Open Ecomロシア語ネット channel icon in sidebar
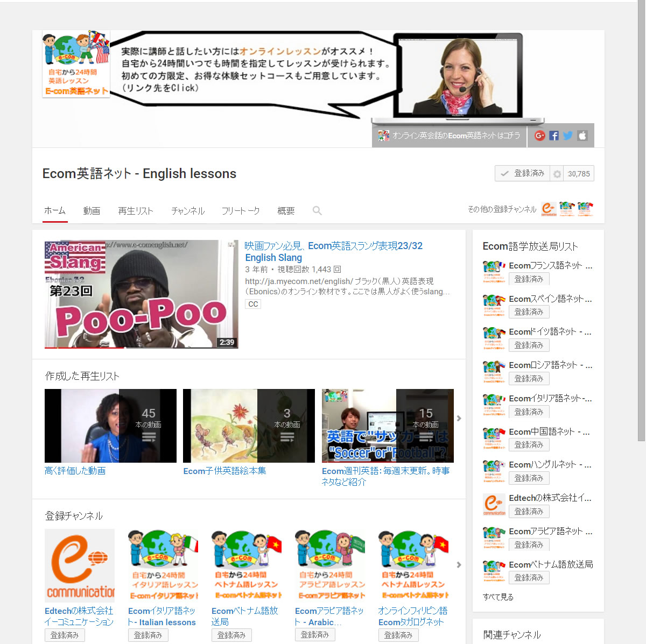The height and width of the screenshot is (644, 646). [x=494, y=372]
